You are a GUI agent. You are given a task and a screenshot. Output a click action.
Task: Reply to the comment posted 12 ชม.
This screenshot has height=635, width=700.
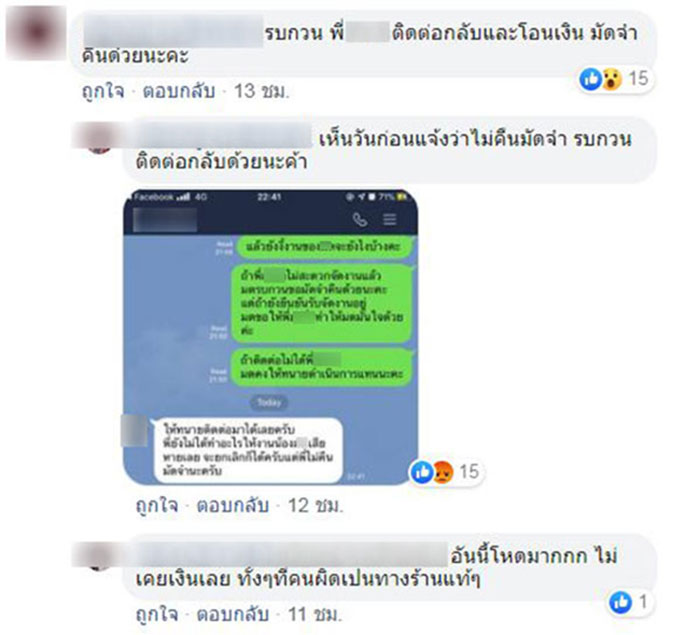click(x=233, y=505)
